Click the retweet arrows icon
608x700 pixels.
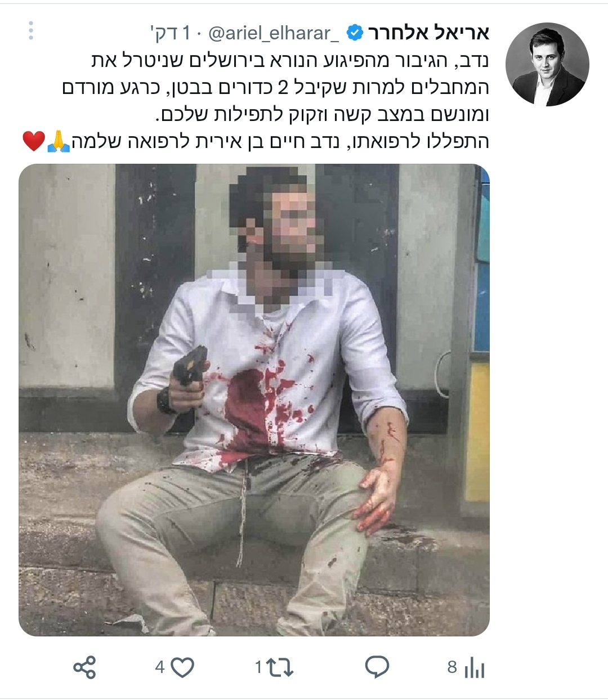[x=280, y=668]
